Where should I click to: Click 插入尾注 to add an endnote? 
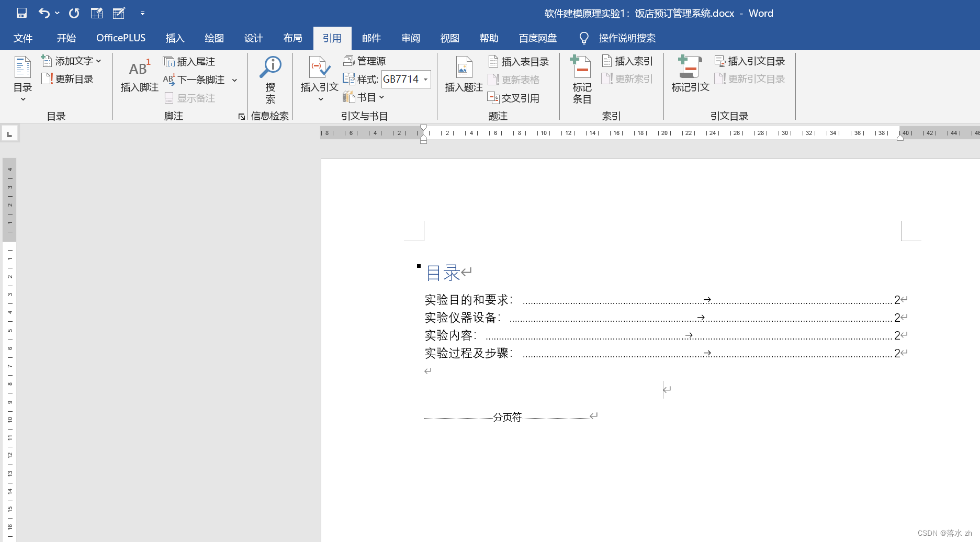(189, 62)
